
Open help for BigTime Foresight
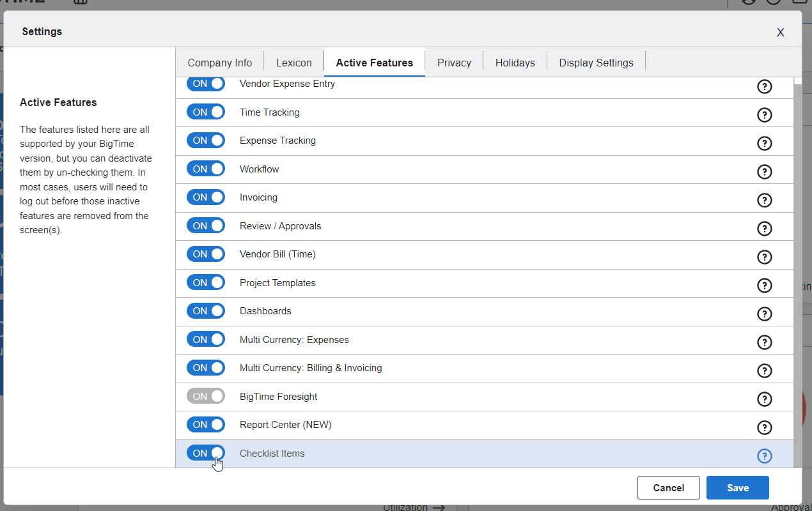[765, 399]
